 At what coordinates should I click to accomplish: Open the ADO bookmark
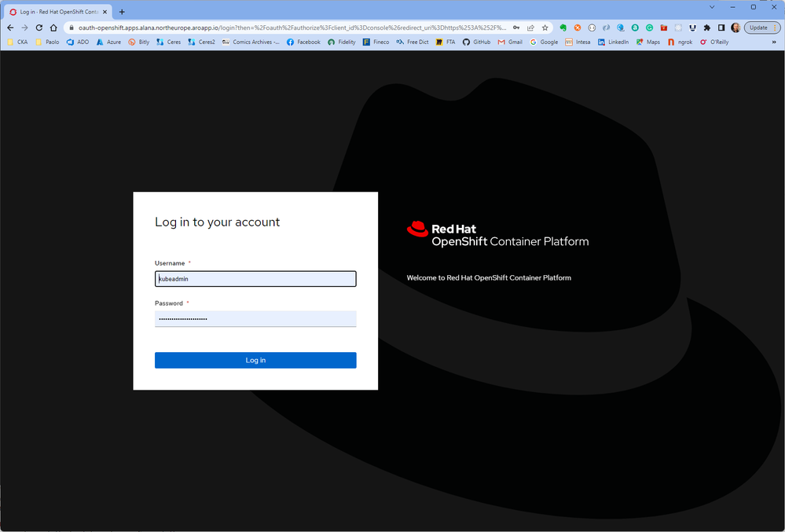pos(78,42)
